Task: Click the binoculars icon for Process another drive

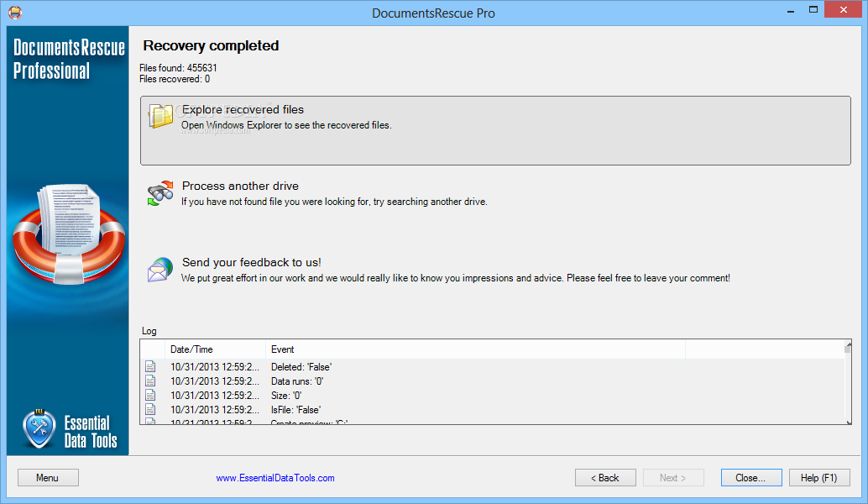Action: point(160,193)
